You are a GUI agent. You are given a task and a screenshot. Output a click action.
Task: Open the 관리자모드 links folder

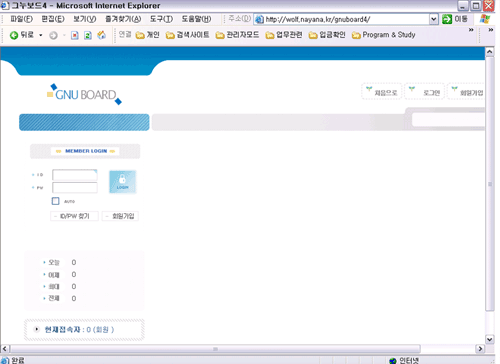coord(237,35)
